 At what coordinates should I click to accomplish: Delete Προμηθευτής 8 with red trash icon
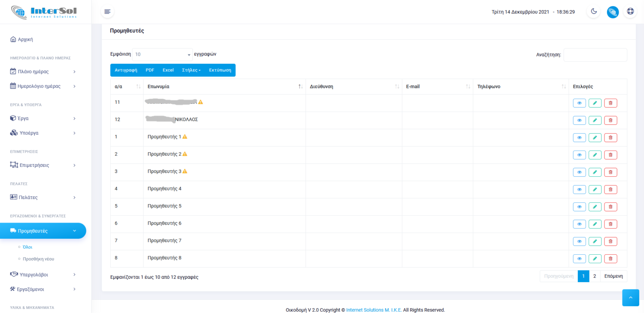611,259
